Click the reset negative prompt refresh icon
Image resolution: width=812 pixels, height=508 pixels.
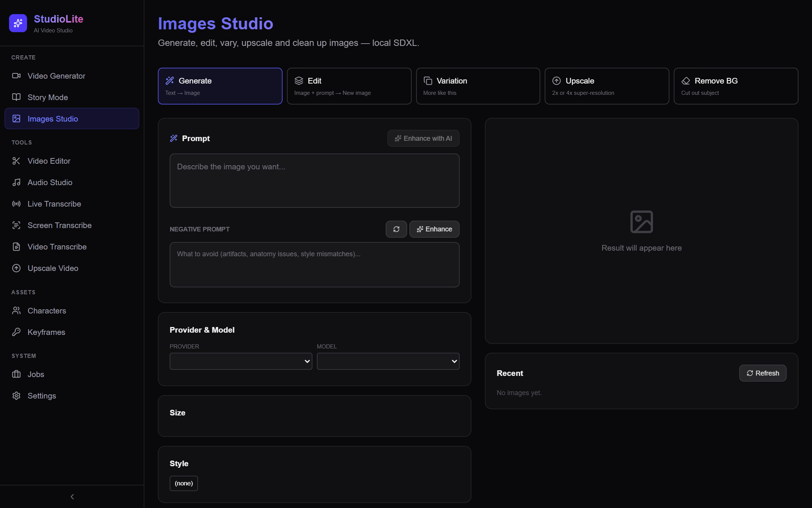click(396, 229)
